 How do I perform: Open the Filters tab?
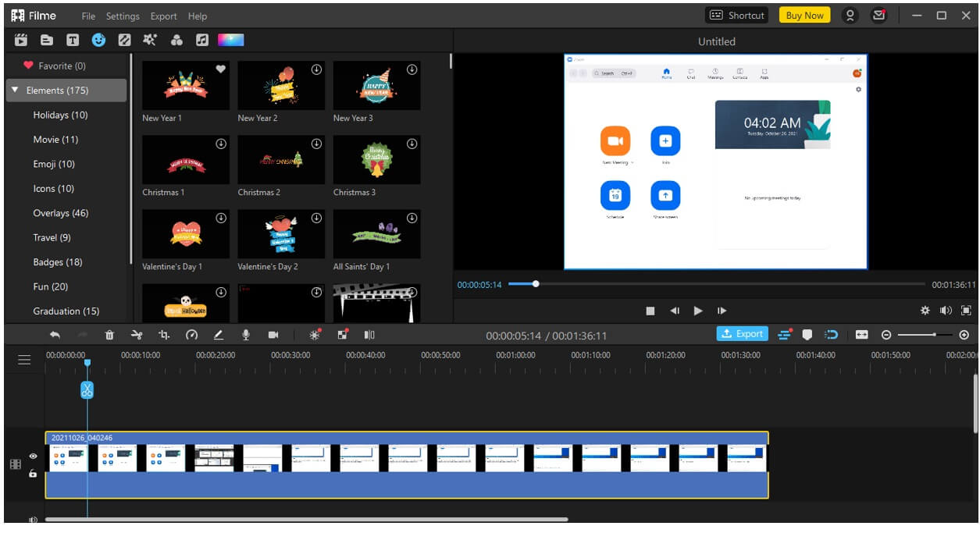(x=176, y=39)
